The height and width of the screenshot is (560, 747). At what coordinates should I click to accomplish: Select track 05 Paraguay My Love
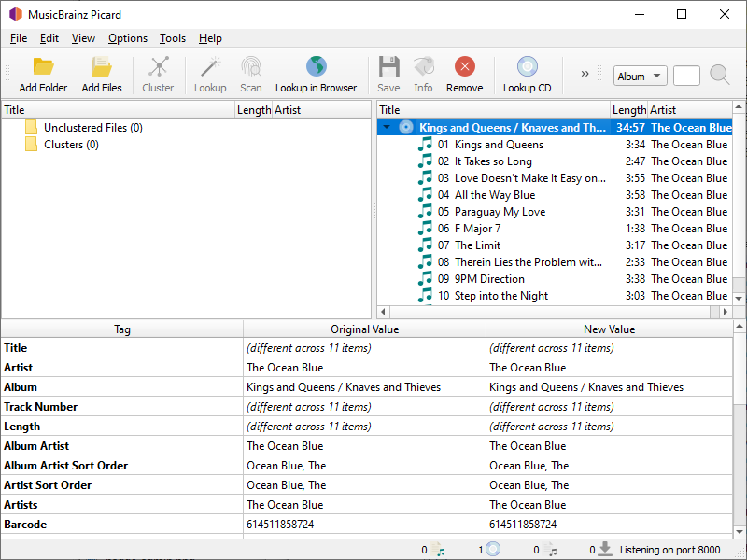pyautogui.click(x=500, y=212)
